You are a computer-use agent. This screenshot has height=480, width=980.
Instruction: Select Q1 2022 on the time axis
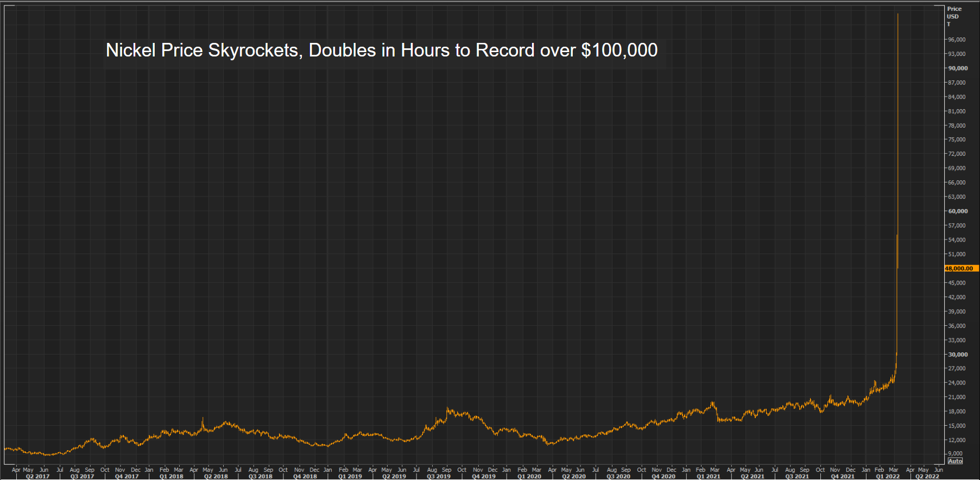pyautogui.click(x=888, y=476)
